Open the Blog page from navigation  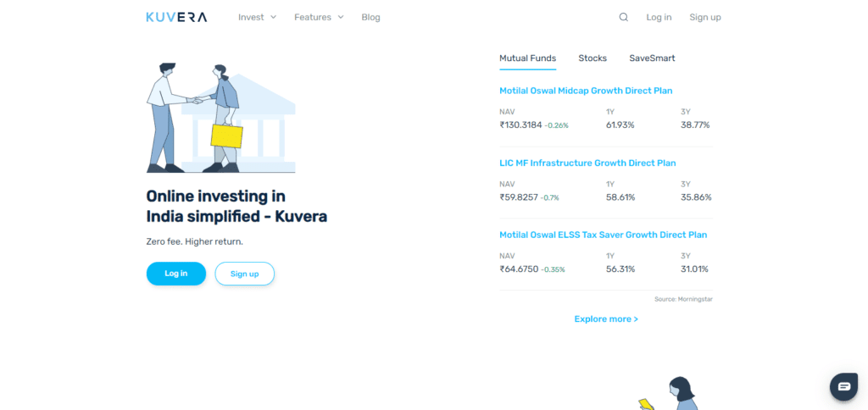(371, 17)
